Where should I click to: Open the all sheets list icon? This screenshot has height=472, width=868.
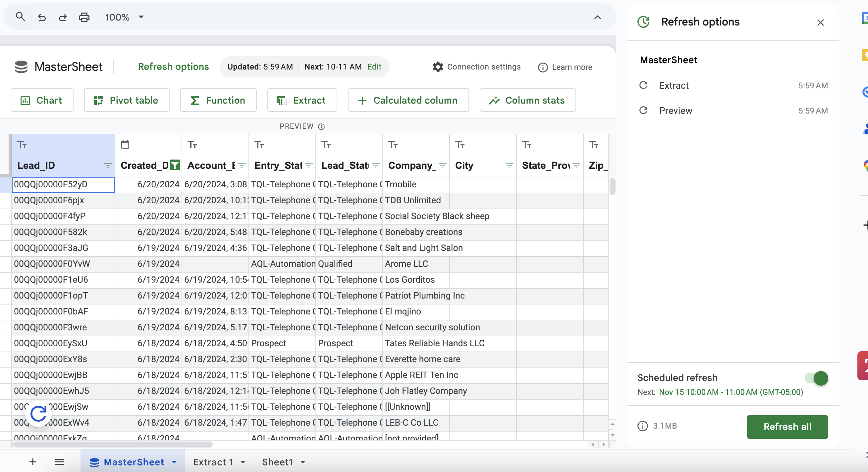[59, 462]
